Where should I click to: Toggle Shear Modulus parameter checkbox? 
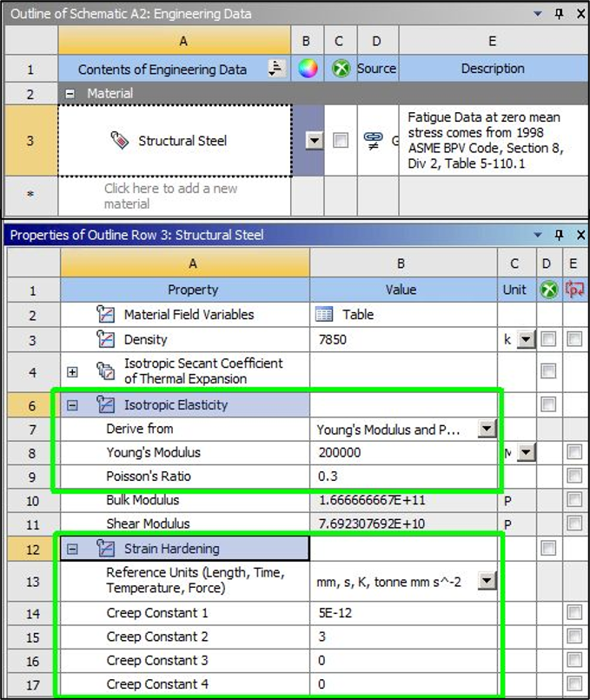point(574,523)
